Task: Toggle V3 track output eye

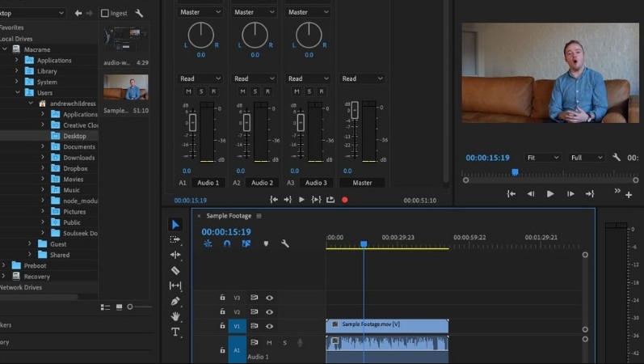Action: click(x=269, y=298)
